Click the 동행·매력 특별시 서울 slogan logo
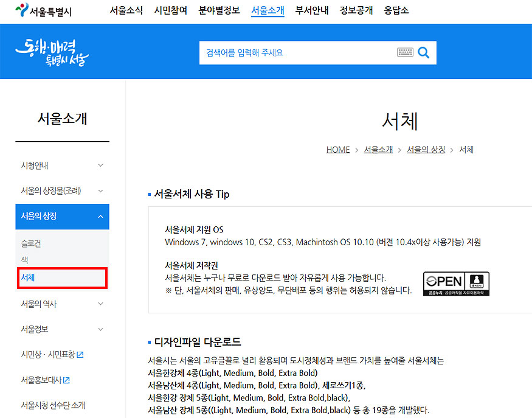The height and width of the screenshot is (418, 532). point(52,52)
